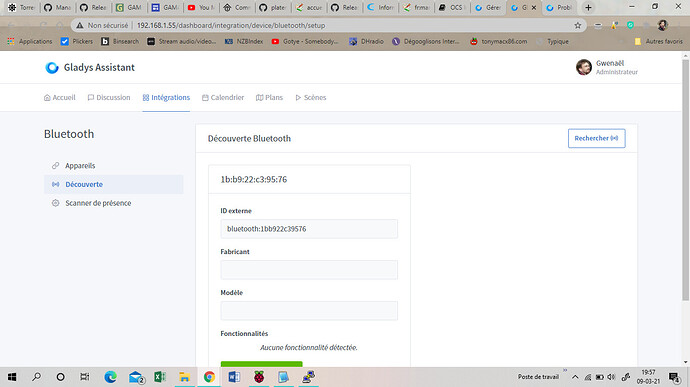690x387 pixels.
Task: Switch to the YouTube browser tab
Action: tap(201, 7)
